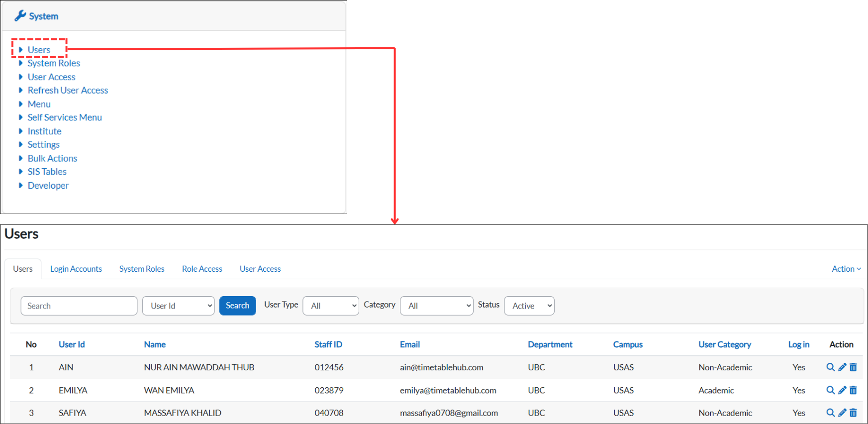The width and height of the screenshot is (868, 424).
Task: Open the Category dropdown
Action: click(437, 306)
